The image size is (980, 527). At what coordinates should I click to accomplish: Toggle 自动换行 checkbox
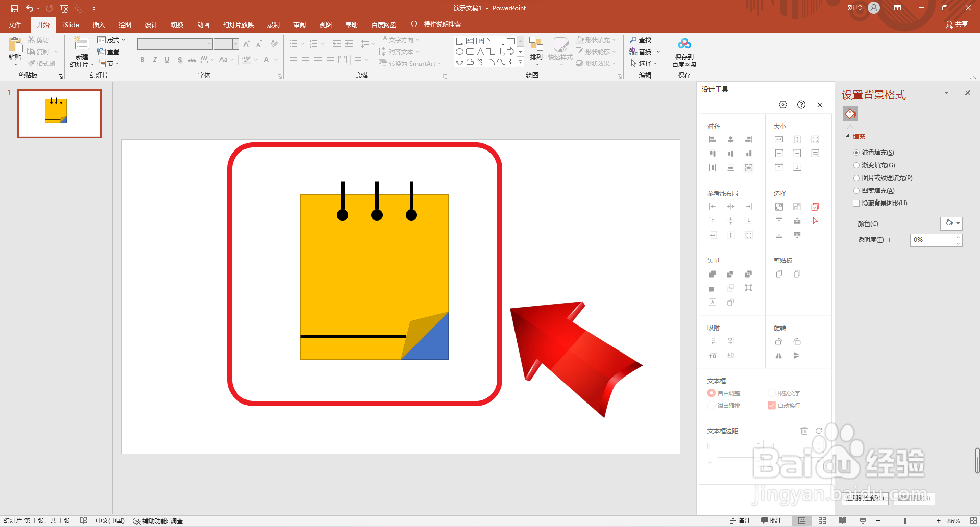point(772,405)
